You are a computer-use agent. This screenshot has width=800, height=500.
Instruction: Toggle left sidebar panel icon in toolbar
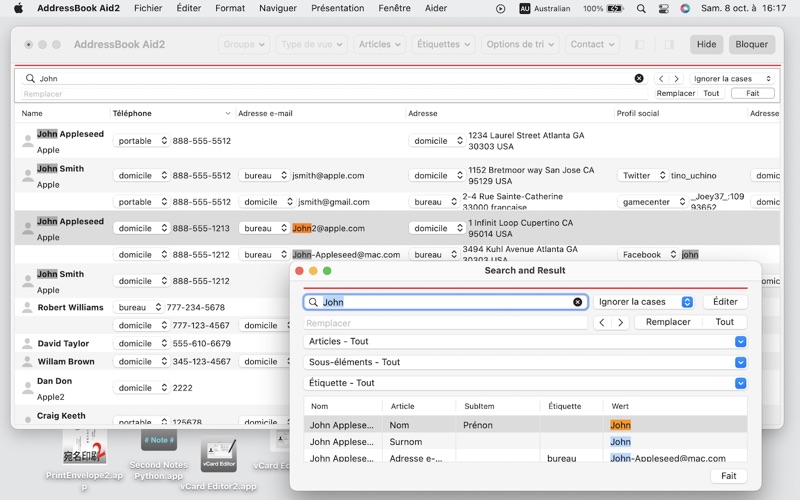(x=639, y=44)
